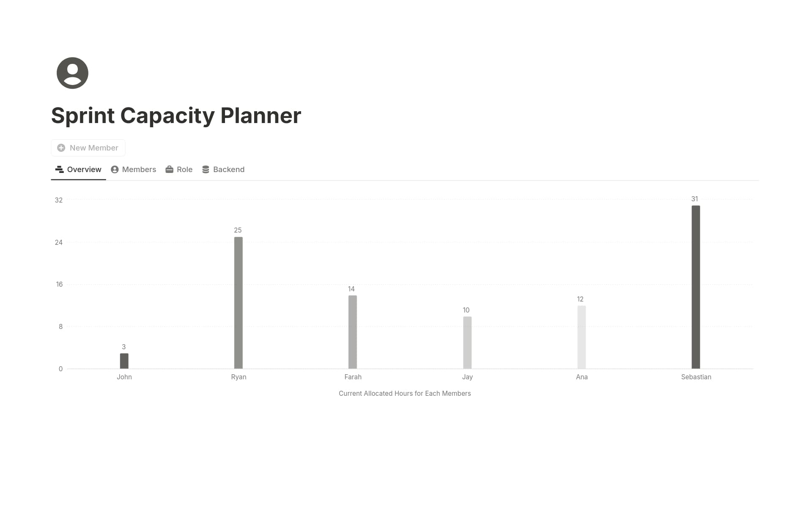Viewport: 812px width, 507px height.
Task: Select the Overview tab
Action: click(x=84, y=169)
